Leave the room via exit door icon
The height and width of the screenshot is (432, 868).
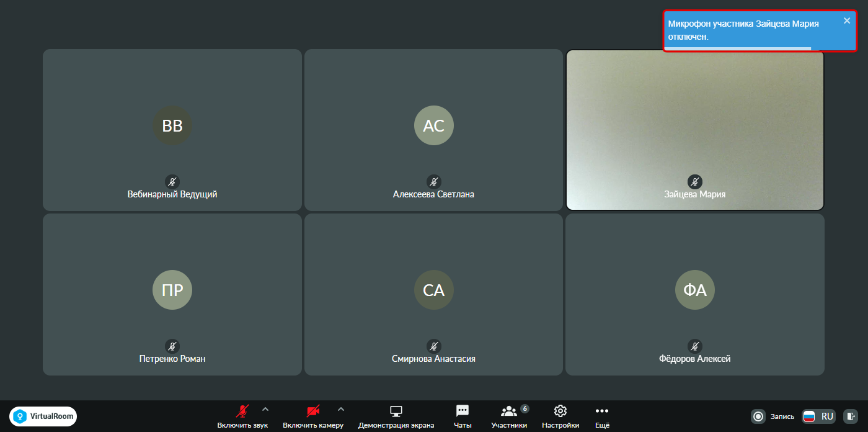coord(851,416)
